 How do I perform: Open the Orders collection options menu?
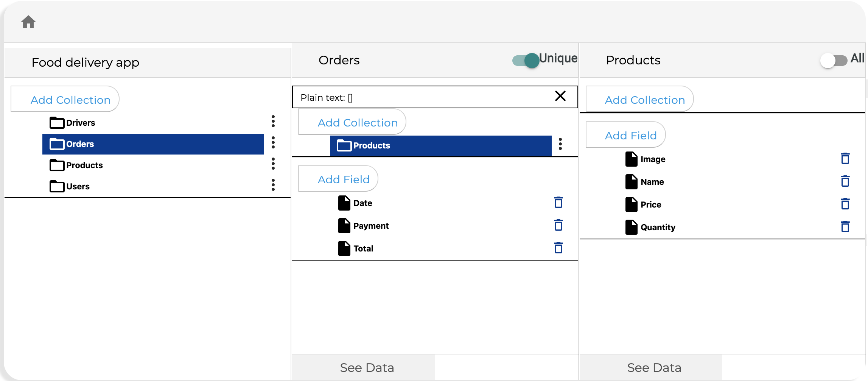coord(273,143)
